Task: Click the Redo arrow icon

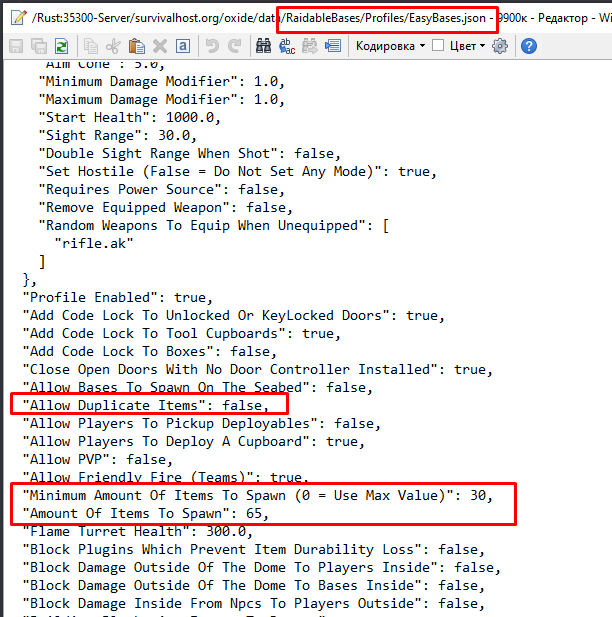Action: (234, 46)
